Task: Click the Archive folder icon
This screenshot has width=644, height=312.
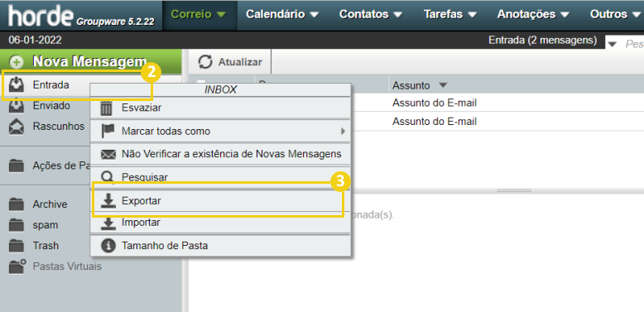Action: [17, 204]
